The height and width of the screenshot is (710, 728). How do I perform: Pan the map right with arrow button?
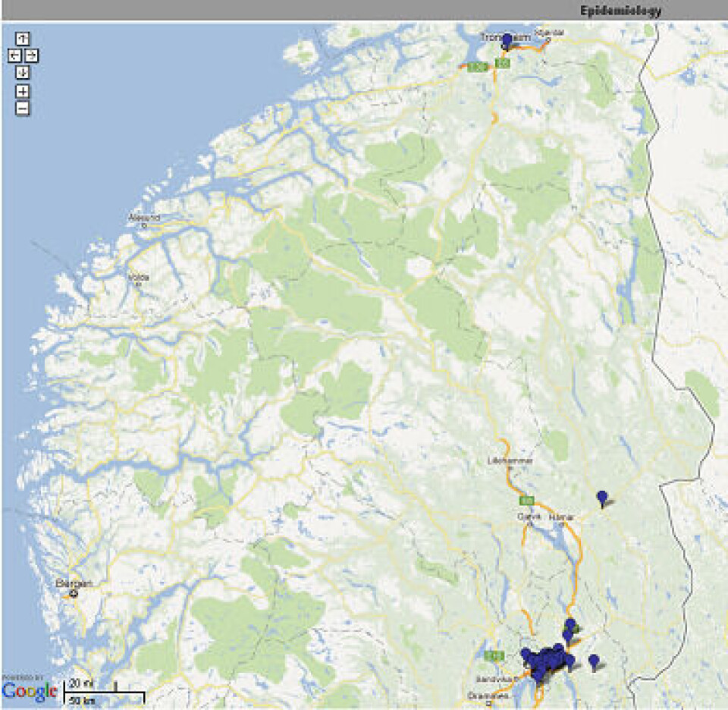point(31,55)
